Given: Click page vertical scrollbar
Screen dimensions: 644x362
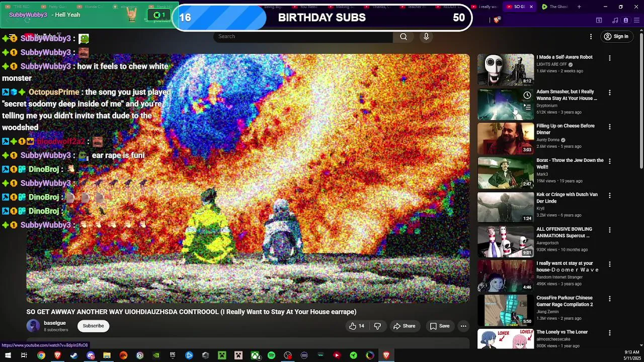Looking at the screenshot, I should [641, 100].
